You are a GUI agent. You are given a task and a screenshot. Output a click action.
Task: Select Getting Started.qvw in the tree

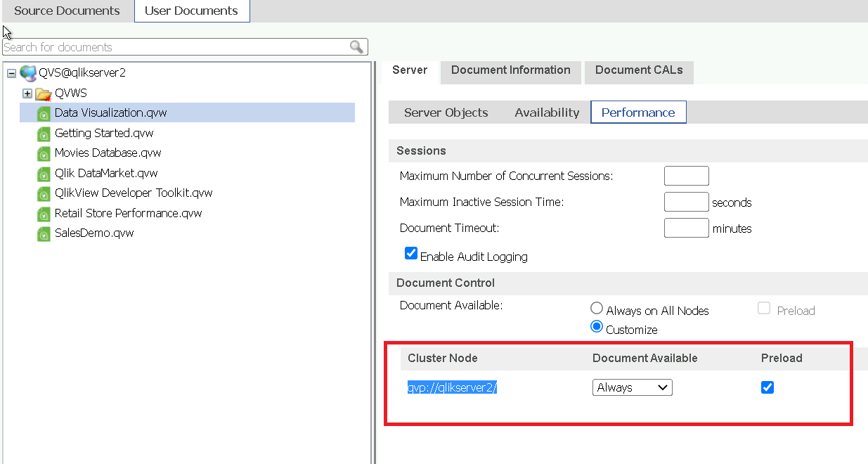[104, 133]
